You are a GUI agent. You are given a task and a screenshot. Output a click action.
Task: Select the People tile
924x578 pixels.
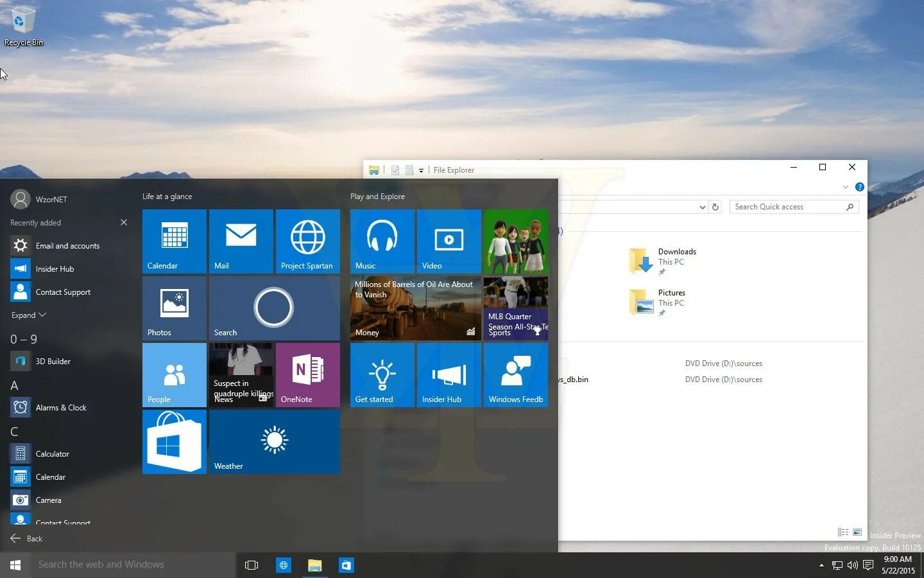click(x=174, y=375)
